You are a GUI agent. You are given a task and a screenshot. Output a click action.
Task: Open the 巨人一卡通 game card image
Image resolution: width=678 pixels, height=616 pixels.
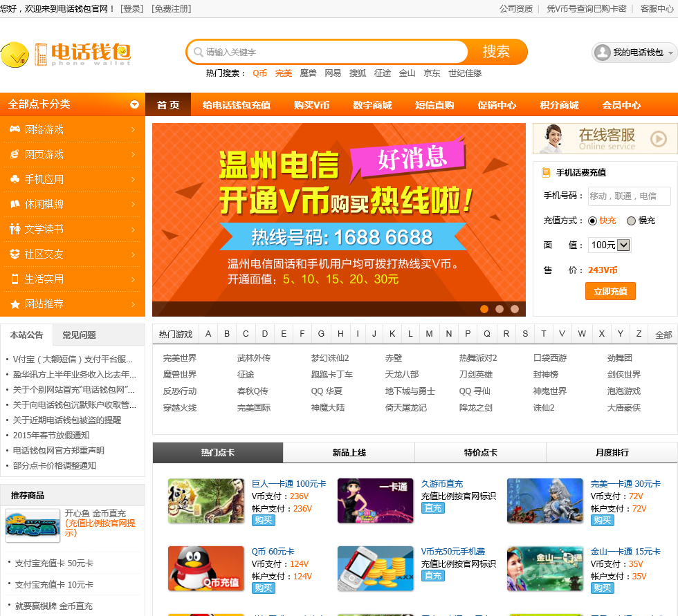tap(206, 501)
